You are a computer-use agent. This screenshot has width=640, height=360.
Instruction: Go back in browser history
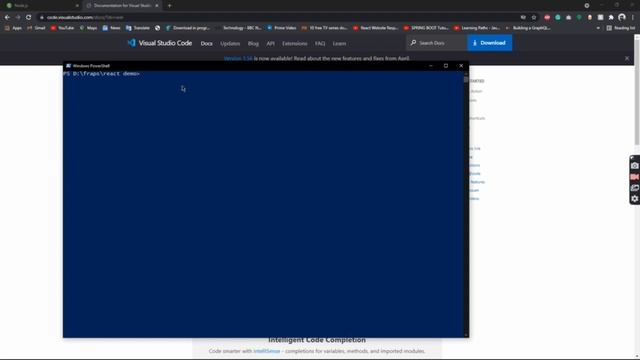(7, 17)
